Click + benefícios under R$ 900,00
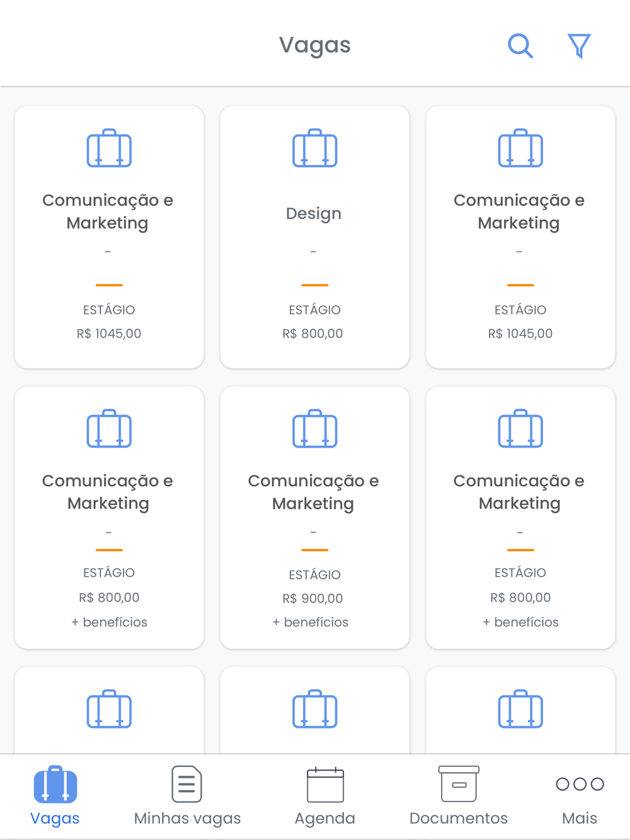Image resolution: width=630 pixels, height=840 pixels. coord(311,622)
